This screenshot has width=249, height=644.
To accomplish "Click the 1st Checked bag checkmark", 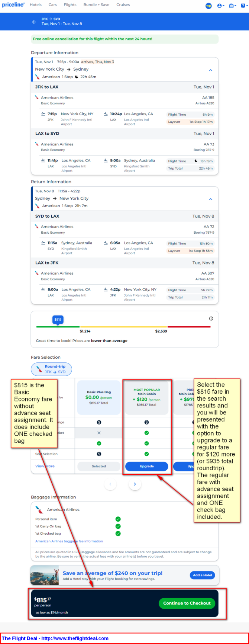I will click(x=118, y=534).
